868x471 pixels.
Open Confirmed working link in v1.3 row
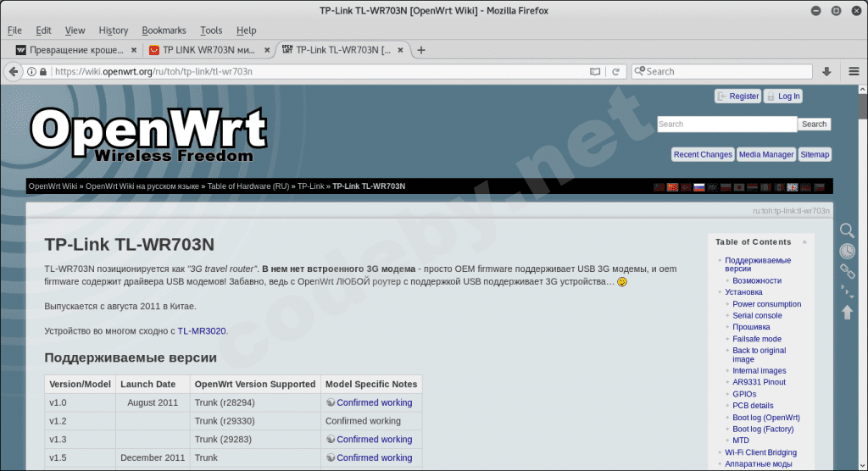coord(374,439)
